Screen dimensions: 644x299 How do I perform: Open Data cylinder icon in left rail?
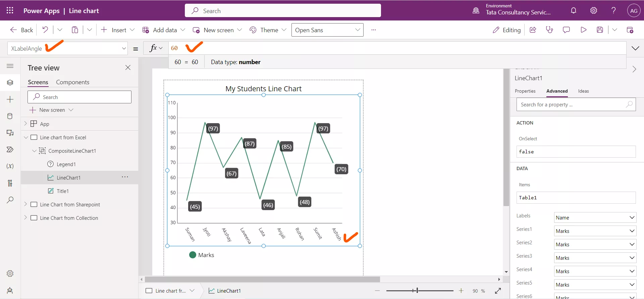[x=10, y=116]
